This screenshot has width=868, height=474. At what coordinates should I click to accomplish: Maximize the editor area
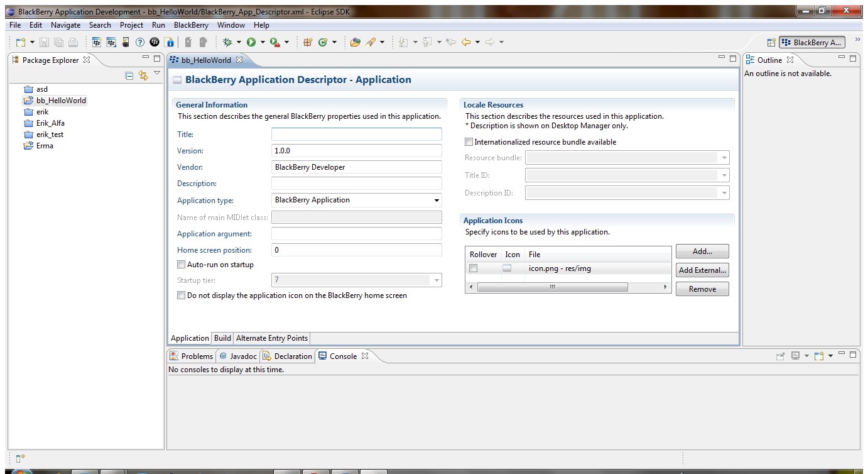tap(733, 58)
